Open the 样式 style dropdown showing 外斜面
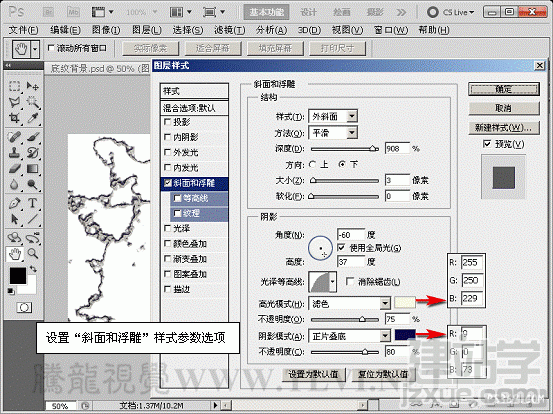 pos(333,116)
